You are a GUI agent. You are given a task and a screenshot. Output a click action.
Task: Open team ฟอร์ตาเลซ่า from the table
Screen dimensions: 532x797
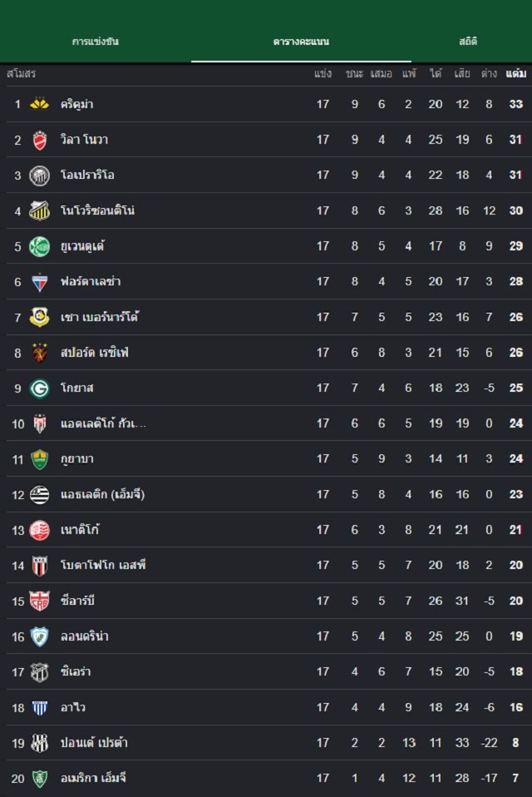91,281
